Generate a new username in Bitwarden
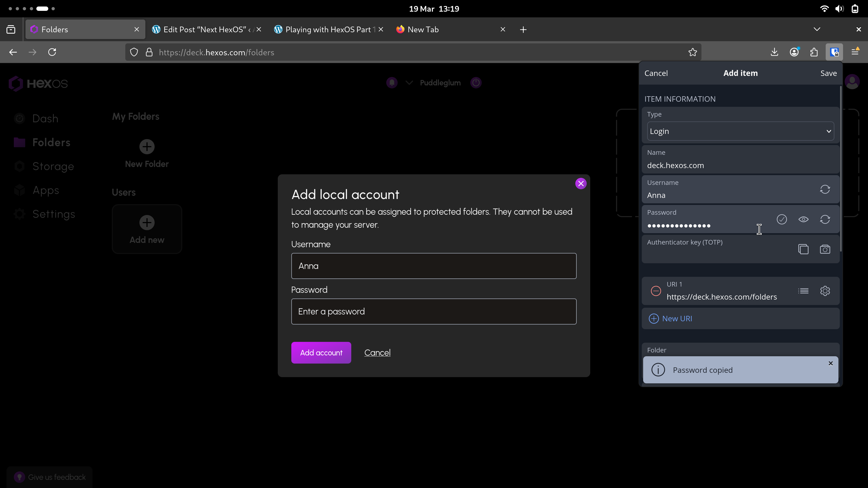The width and height of the screenshot is (868, 488). tap(825, 189)
